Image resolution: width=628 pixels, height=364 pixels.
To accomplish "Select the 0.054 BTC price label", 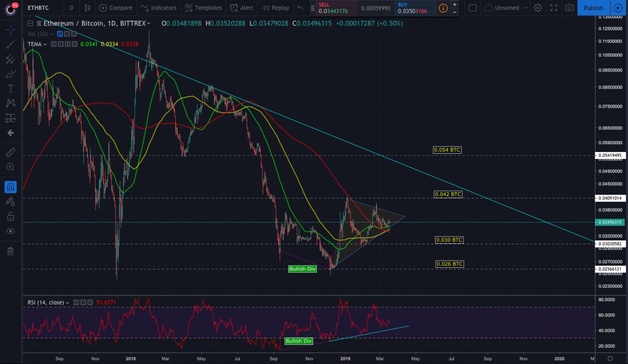I will pos(447,150).
